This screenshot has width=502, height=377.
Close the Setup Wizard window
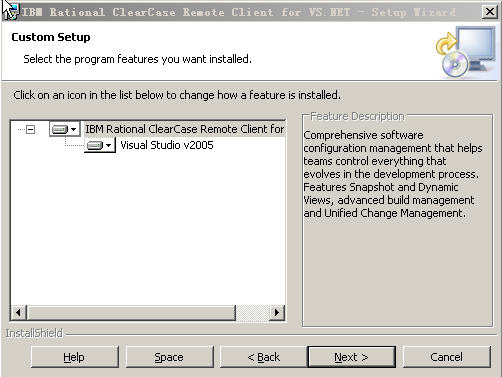(x=490, y=12)
